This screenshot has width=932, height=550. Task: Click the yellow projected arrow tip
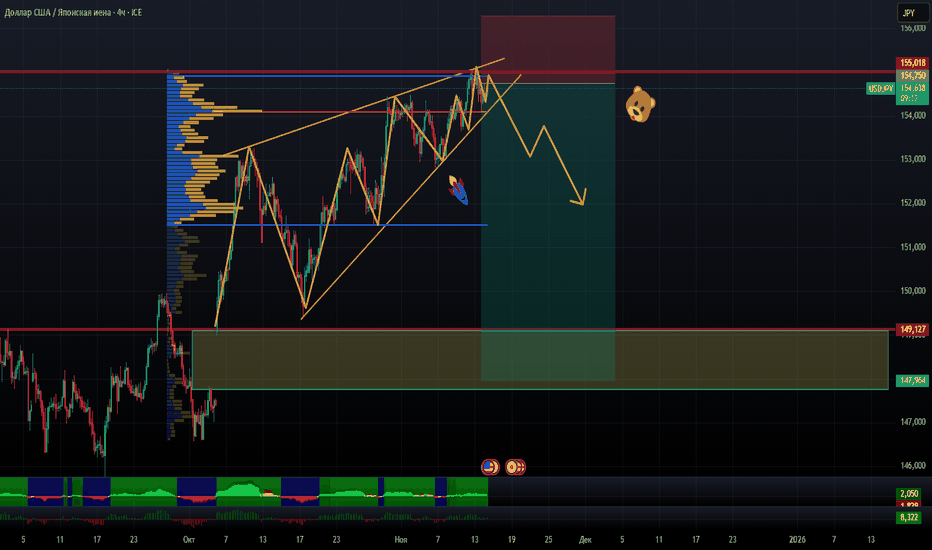pyautogui.click(x=581, y=202)
